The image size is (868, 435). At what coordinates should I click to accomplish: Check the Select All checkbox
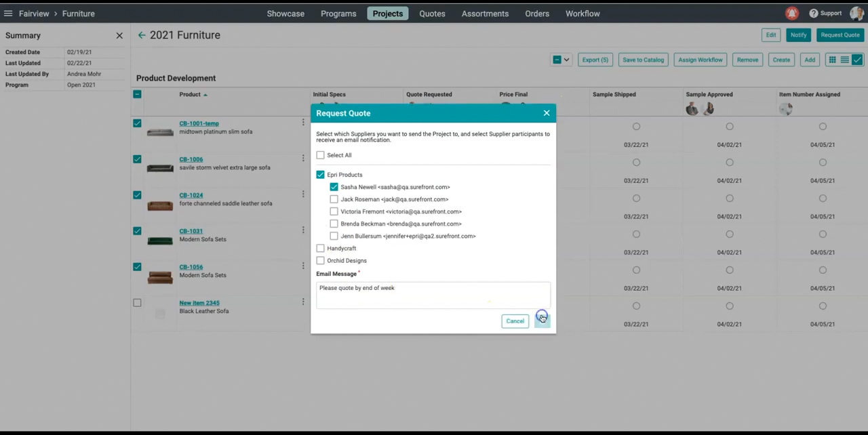[x=321, y=155]
